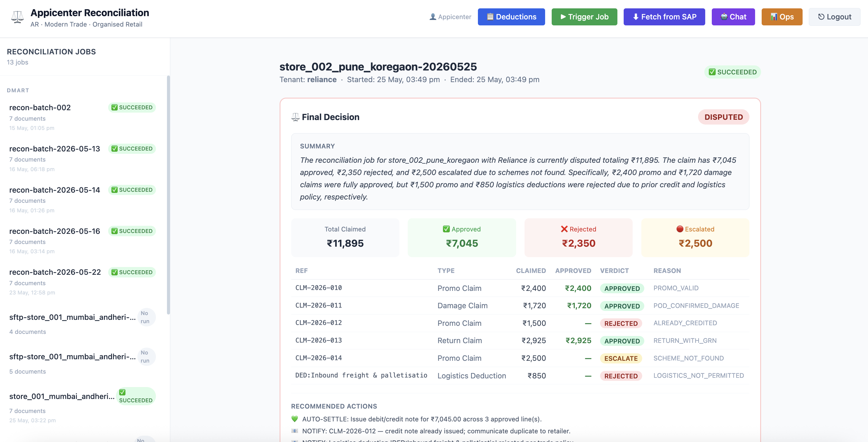Click the SUCCEEDED badge of recon-batch-2026-05-22
The image size is (868, 442).
(x=132, y=272)
